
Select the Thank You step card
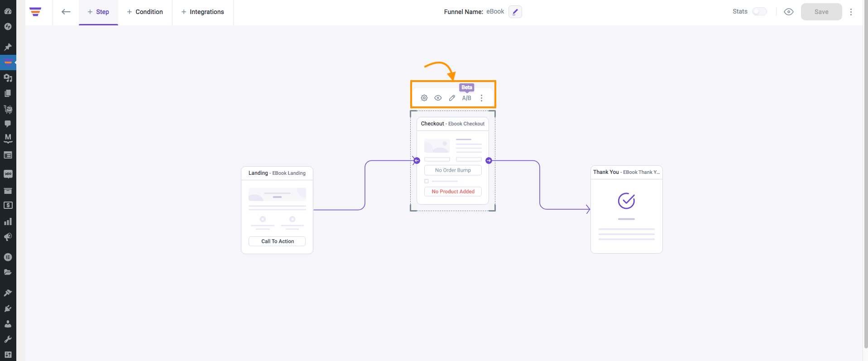pyautogui.click(x=627, y=209)
